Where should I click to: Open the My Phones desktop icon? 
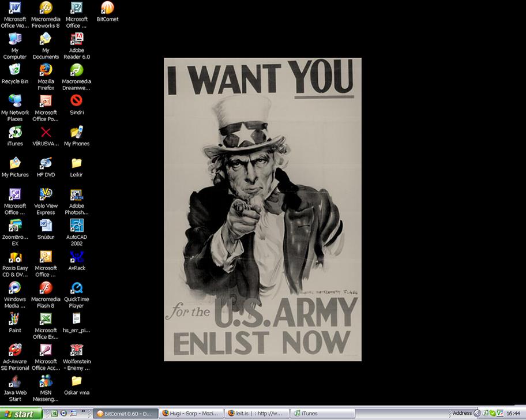(77, 137)
